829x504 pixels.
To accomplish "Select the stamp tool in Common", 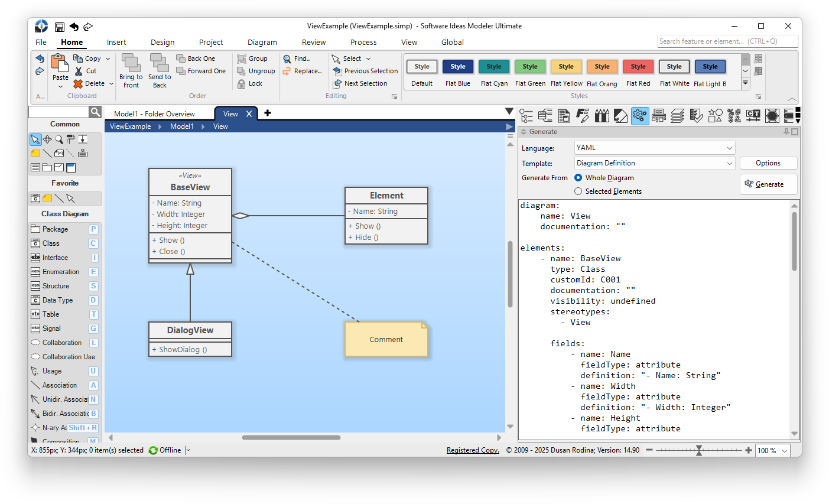I will [83, 153].
